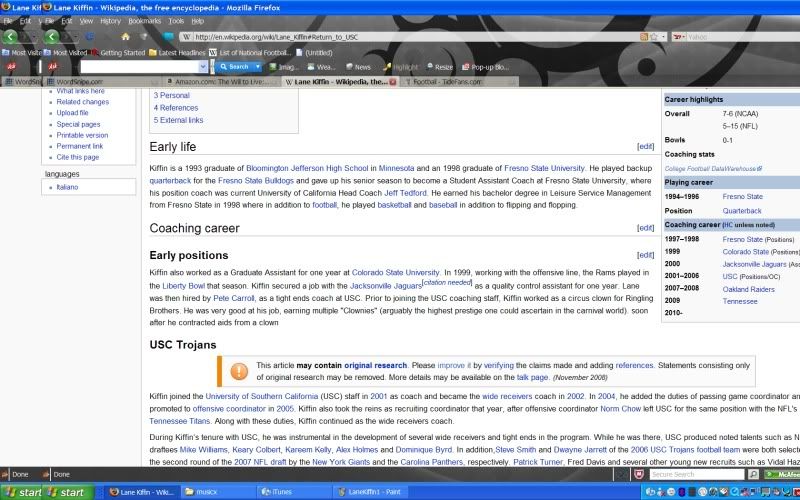Click [edit] beside Early life heading
Image resolution: width=800 pixels, height=500 pixels.
pyautogui.click(x=645, y=146)
